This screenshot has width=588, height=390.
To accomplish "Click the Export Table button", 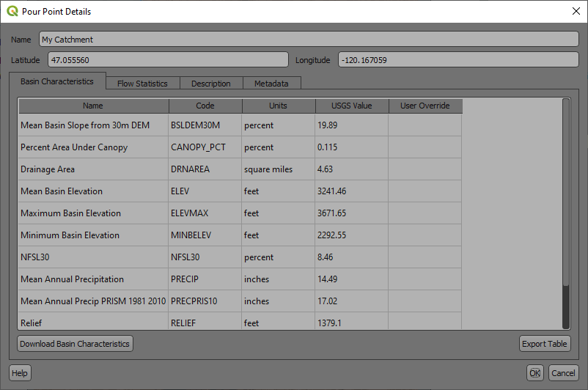I will click(545, 344).
